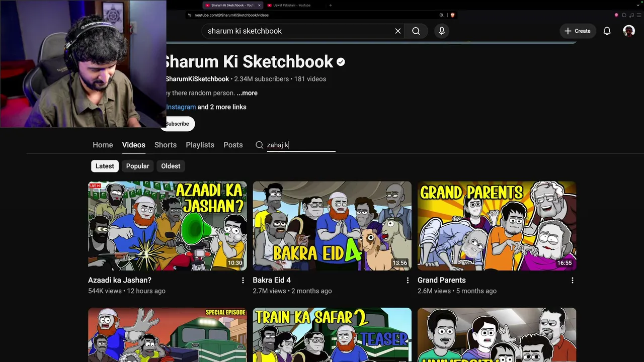The height and width of the screenshot is (362, 644).
Task: Click the Brave Shields icon in address bar
Action: tap(452, 15)
